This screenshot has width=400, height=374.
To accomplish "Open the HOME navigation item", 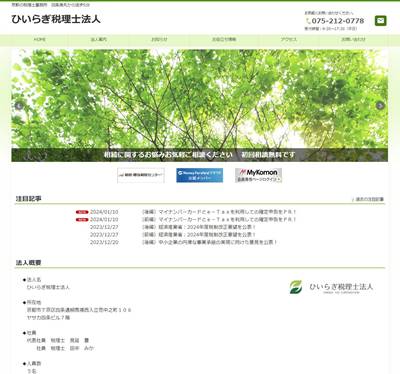I will (39, 39).
